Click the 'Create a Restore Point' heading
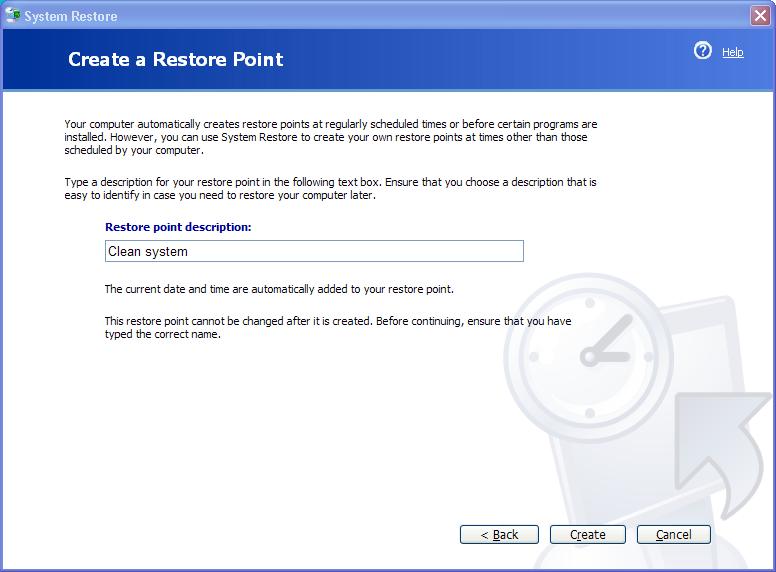 pos(176,59)
